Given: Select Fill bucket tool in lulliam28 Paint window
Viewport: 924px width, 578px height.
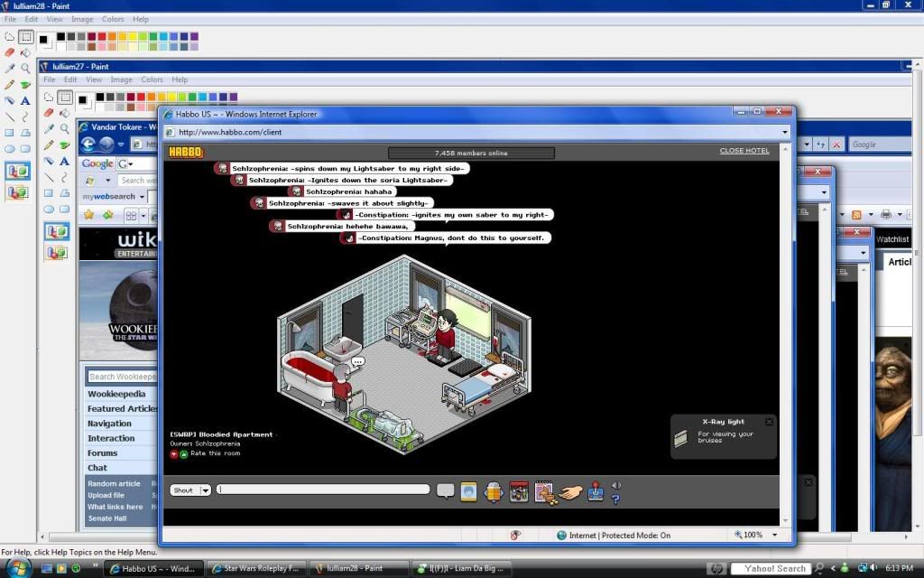Looking at the screenshot, I should 25,52.
